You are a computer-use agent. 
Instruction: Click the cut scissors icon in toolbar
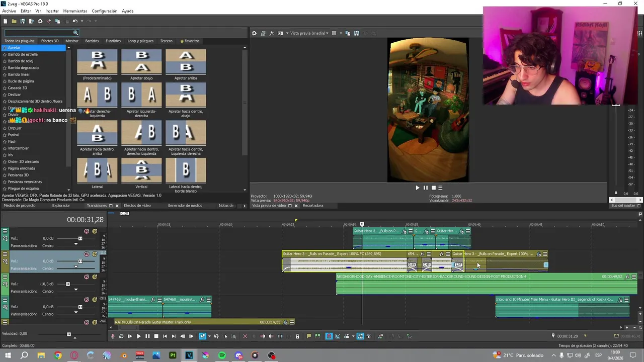click(x=49, y=21)
